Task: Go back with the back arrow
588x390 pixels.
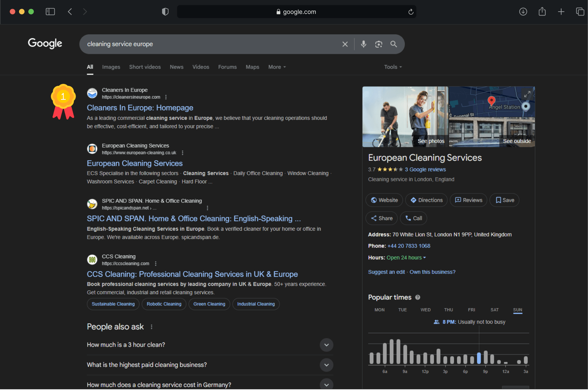Action: (x=70, y=12)
